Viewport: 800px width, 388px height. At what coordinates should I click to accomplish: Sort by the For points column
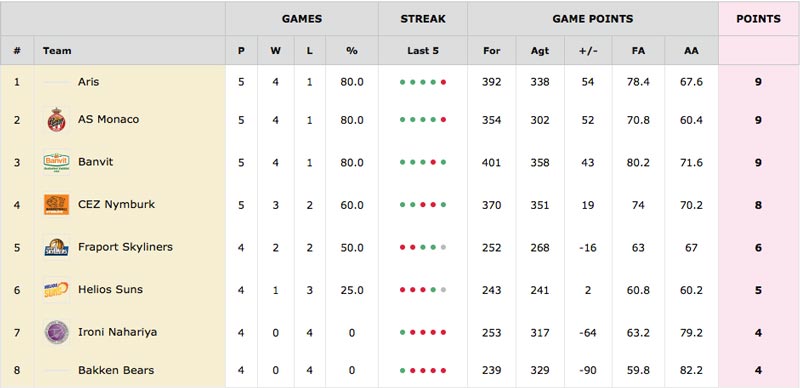click(491, 51)
